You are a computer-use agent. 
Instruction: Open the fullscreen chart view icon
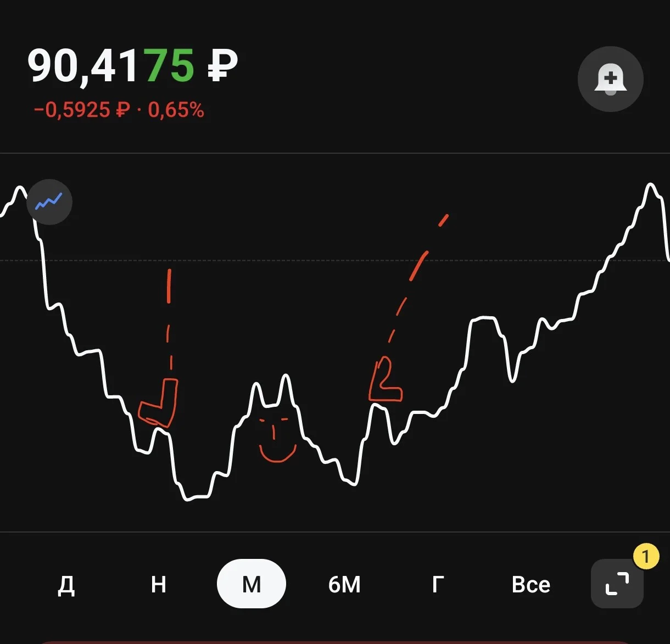coord(617,583)
